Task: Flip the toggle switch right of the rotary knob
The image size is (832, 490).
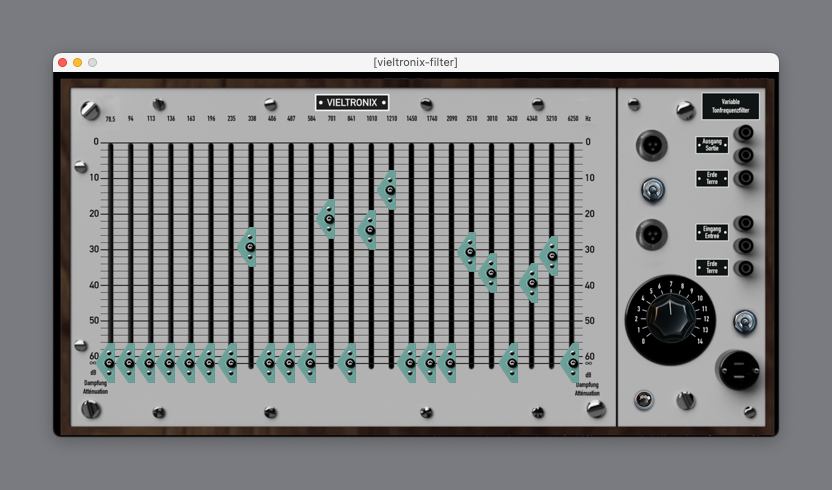Action: 743,321
